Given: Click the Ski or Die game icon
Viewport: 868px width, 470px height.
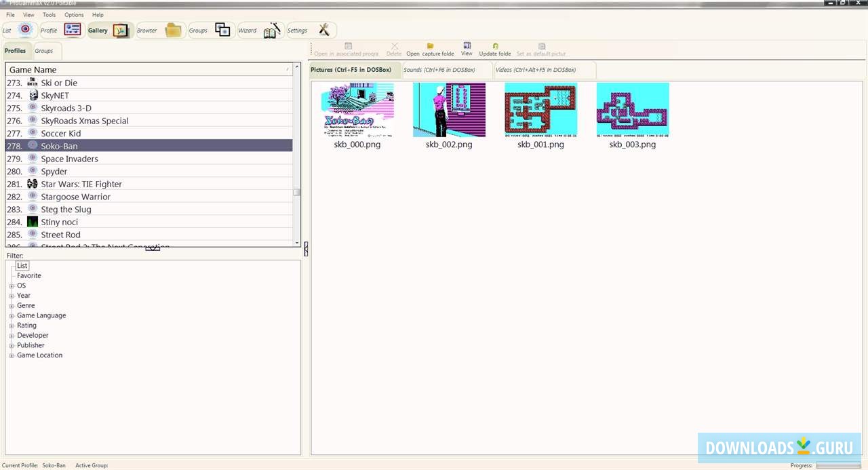Looking at the screenshot, I should 33,83.
